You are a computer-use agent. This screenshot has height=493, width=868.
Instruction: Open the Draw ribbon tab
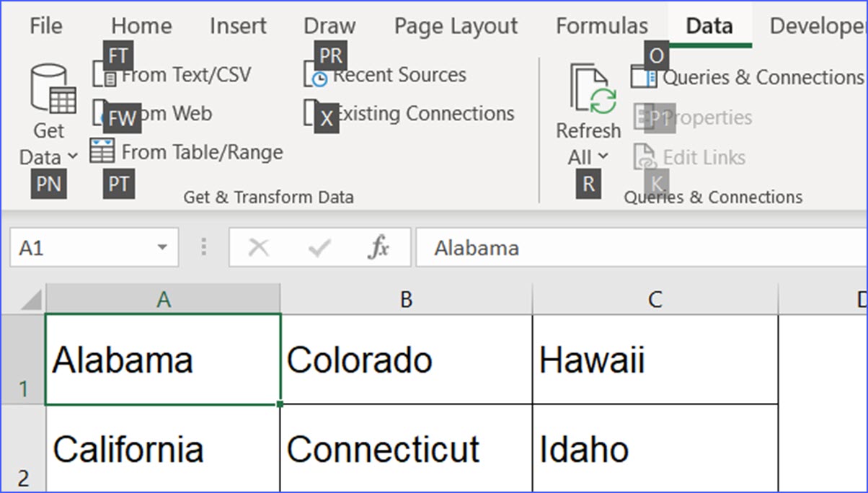coord(329,26)
